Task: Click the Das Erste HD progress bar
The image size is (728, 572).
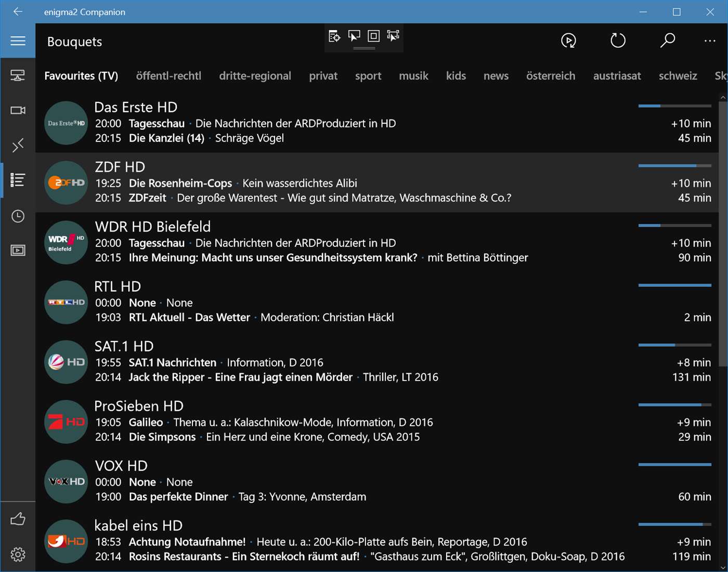Action: coord(674,106)
